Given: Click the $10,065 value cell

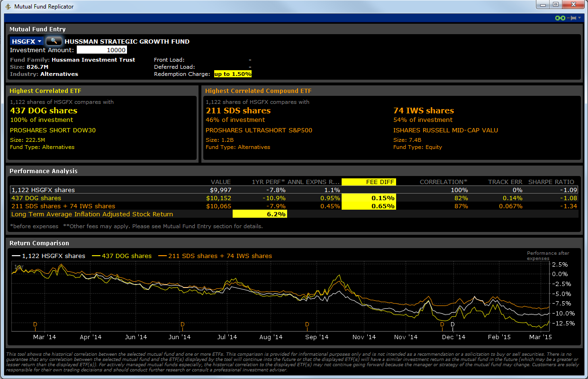Looking at the screenshot, I should 218,206.
